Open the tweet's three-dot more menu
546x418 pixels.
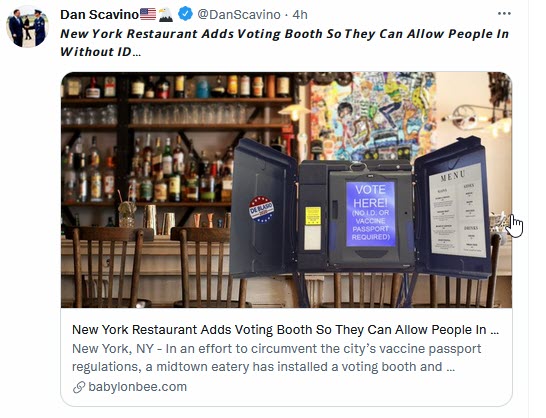click(x=504, y=14)
